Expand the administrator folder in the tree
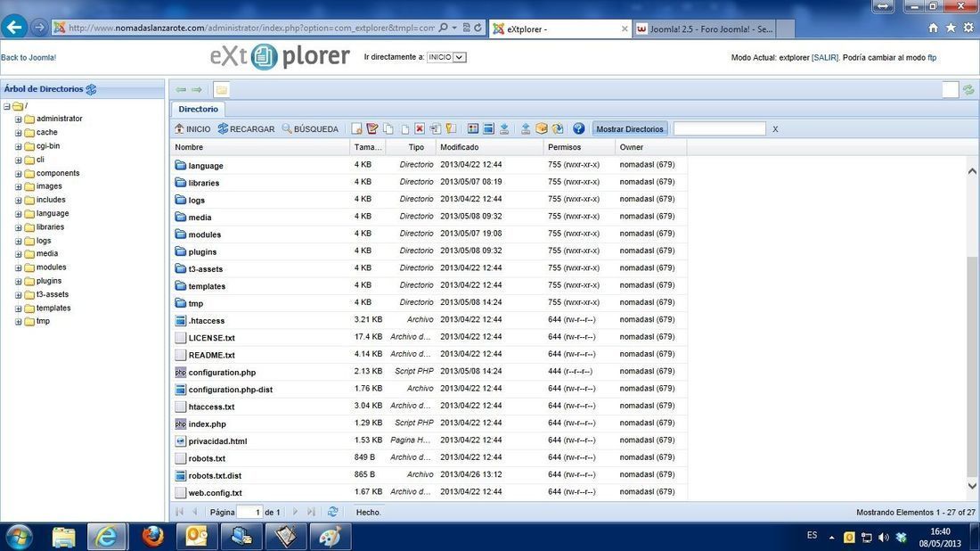The image size is (980, 551). pyautogui.click(x=18, y=119)
